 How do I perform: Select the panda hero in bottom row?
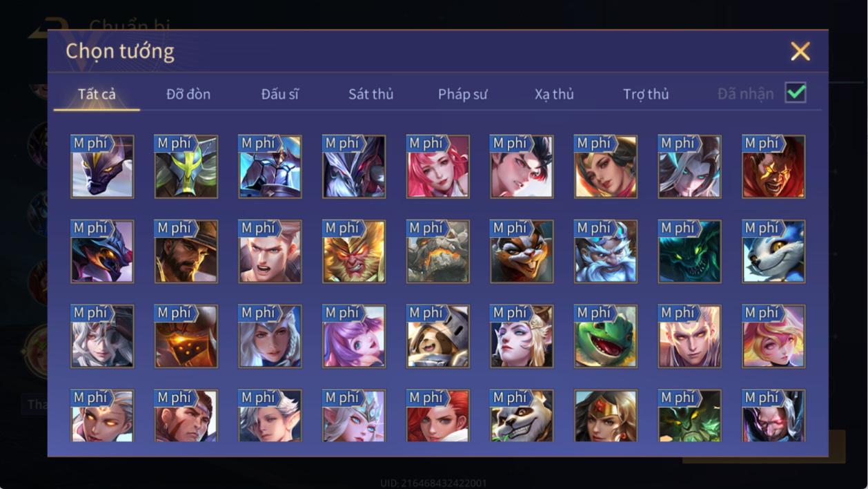[522, 416]
